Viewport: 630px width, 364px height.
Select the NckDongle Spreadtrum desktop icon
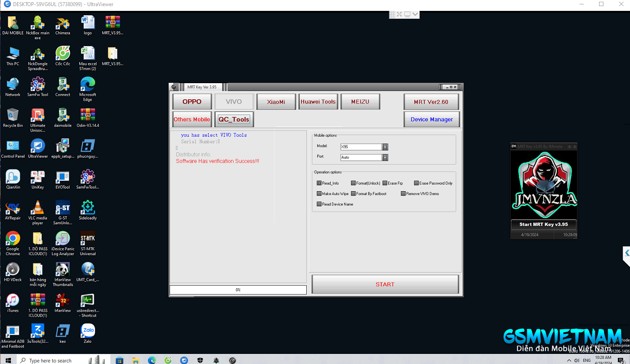click(x=37, y=58)
